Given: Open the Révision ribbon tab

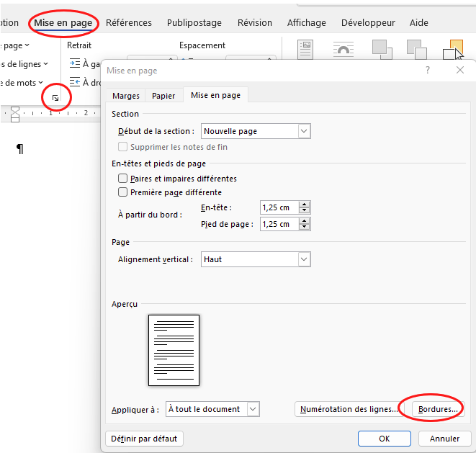Looking at the screenshot, I should click(255, 23).
